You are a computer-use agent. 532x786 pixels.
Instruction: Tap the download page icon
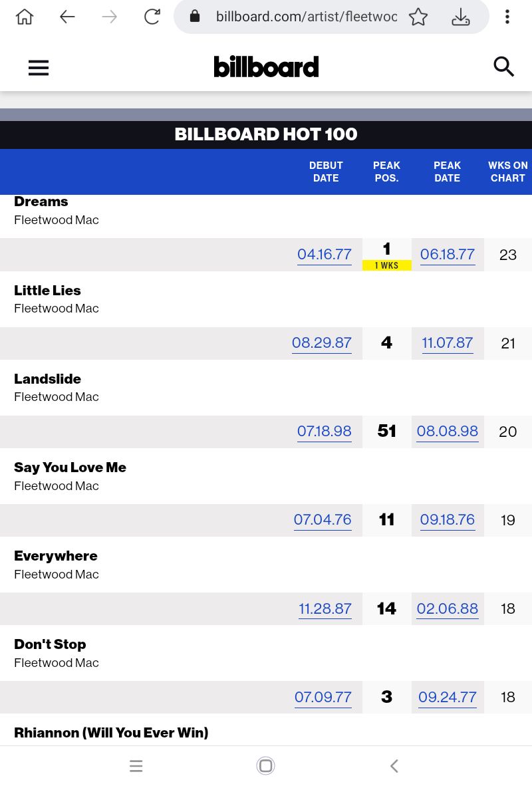point(460,17)
